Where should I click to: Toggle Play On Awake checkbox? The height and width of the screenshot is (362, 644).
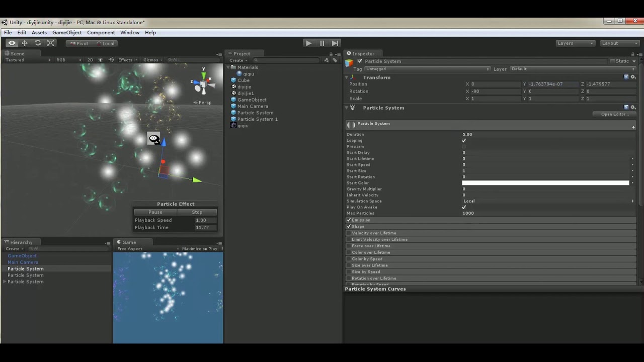[x=464, y=207]
